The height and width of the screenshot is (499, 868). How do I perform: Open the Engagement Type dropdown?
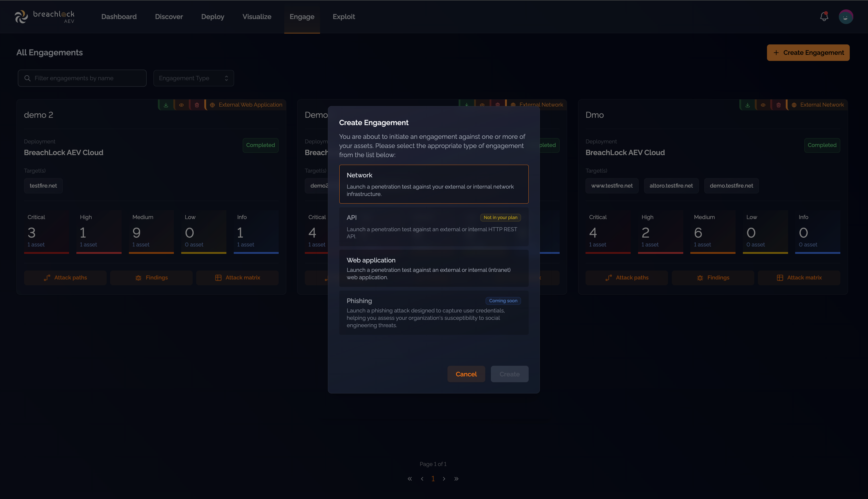[x=194, y=78]
